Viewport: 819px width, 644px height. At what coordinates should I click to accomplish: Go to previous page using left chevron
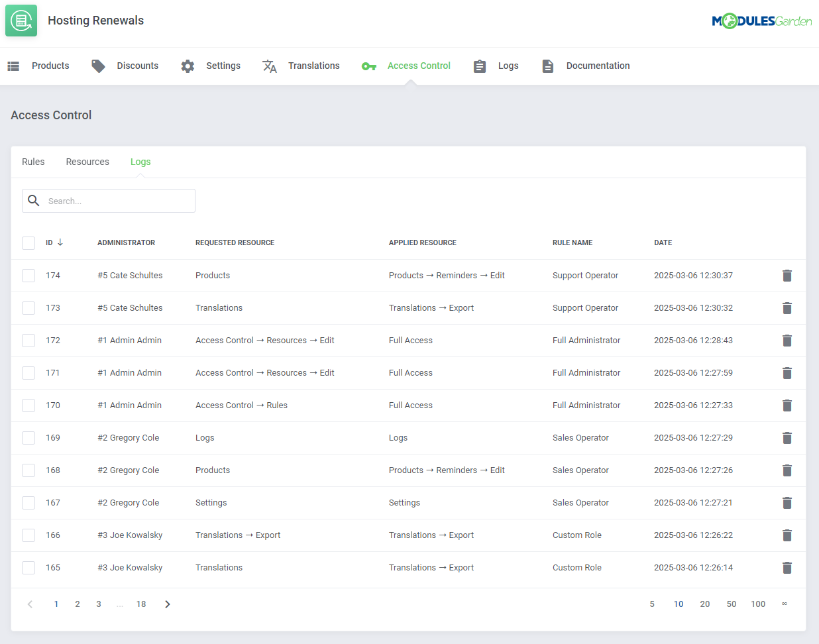(30, 604)
